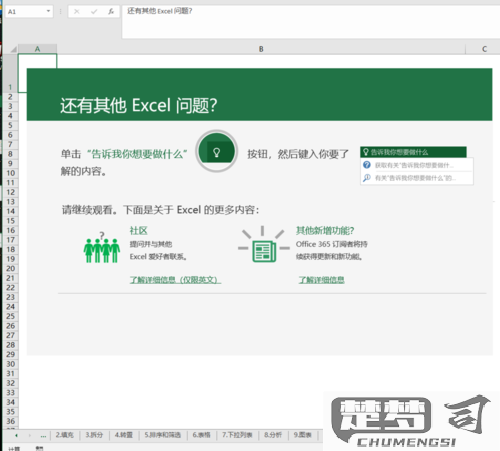500x451 pixels.
Task: Click the next sheet arrow
Action: point(29,435)
